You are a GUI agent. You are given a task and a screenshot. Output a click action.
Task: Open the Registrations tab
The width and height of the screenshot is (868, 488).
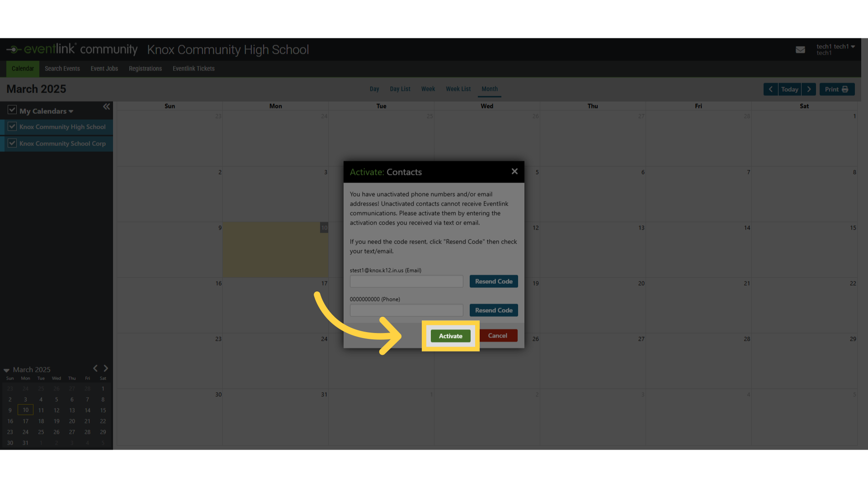point(145,69)
